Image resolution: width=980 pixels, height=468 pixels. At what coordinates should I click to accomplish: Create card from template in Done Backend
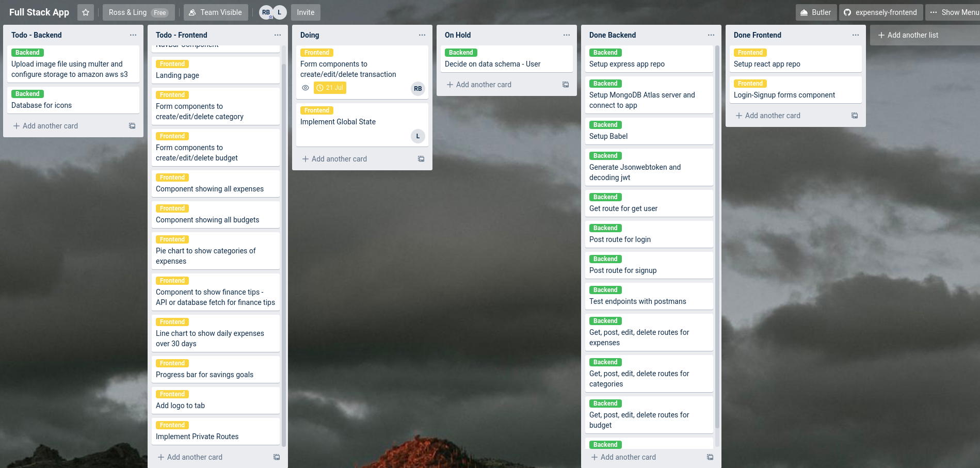click(710, 457)
